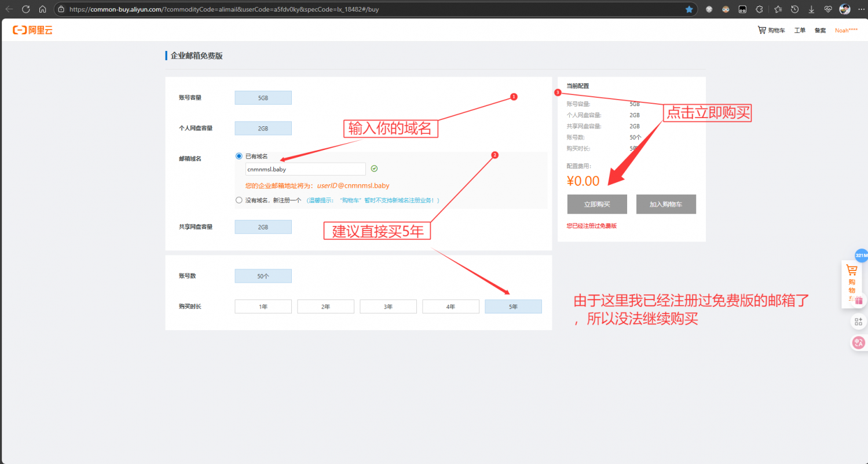Focus the domain field containing cnmnmsl.baby

click(x=306, y=169)
